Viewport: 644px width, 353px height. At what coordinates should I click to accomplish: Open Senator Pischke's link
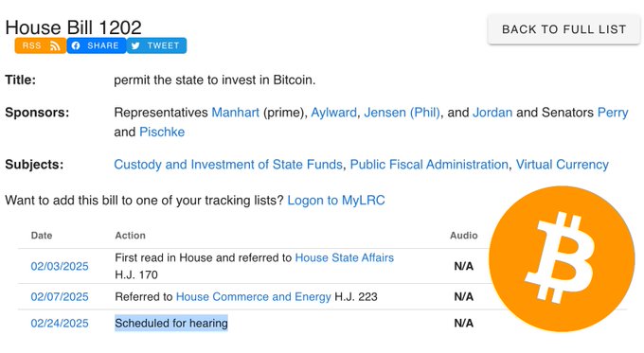tap(162, 132)
